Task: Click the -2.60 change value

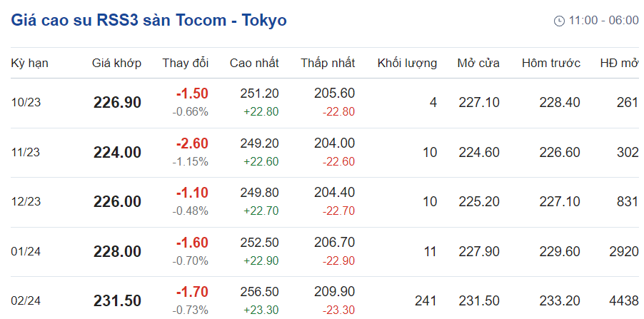Action: 192,143
